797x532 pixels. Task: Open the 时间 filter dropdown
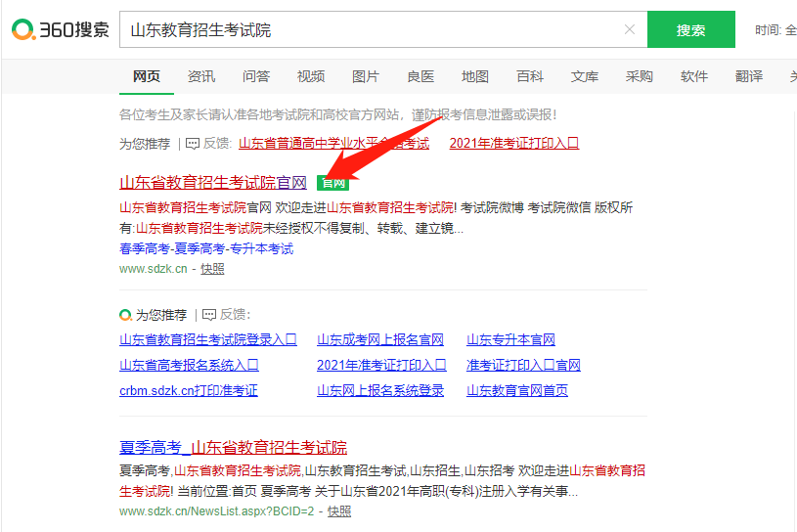775,30
